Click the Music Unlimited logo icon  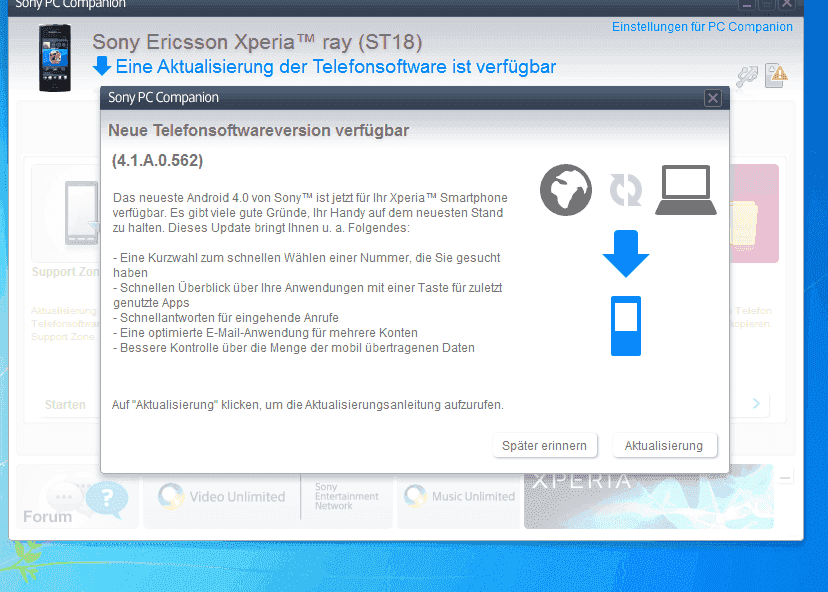(415, 496)
